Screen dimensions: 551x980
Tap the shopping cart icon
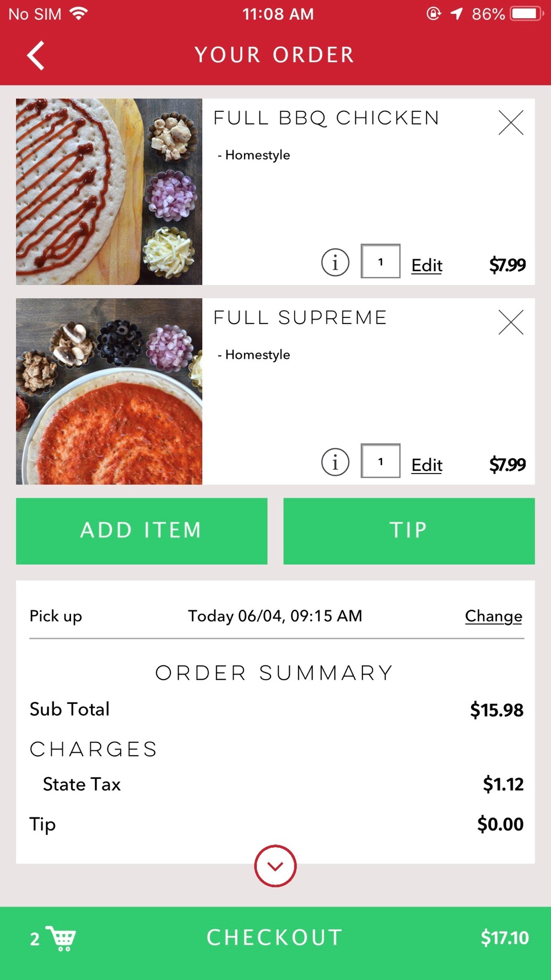click(61, 938)
